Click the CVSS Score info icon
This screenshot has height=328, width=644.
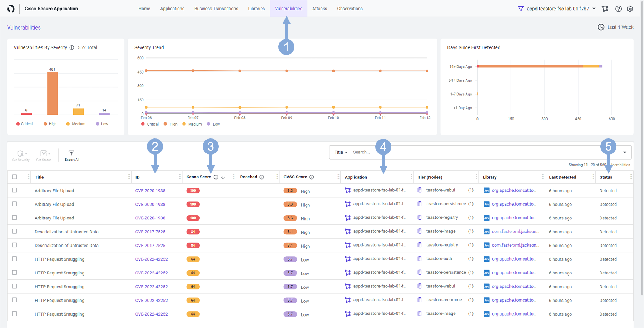click(x=312, y=177)
